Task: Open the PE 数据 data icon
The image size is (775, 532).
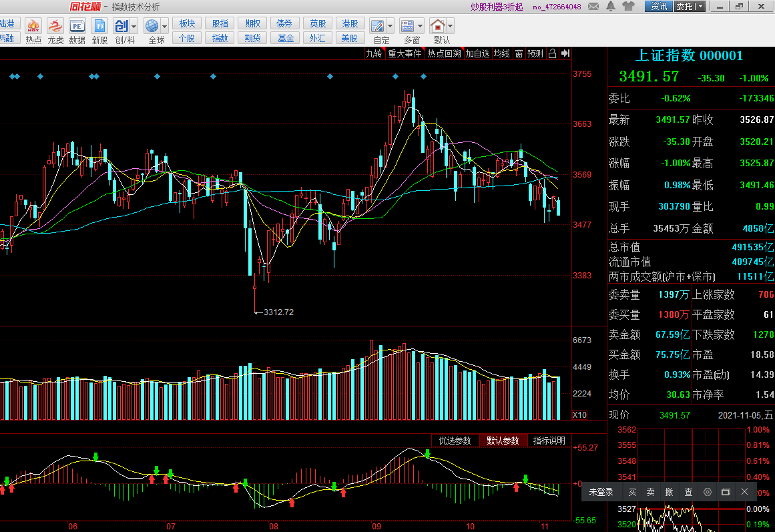Action: (x=77, y=31)
